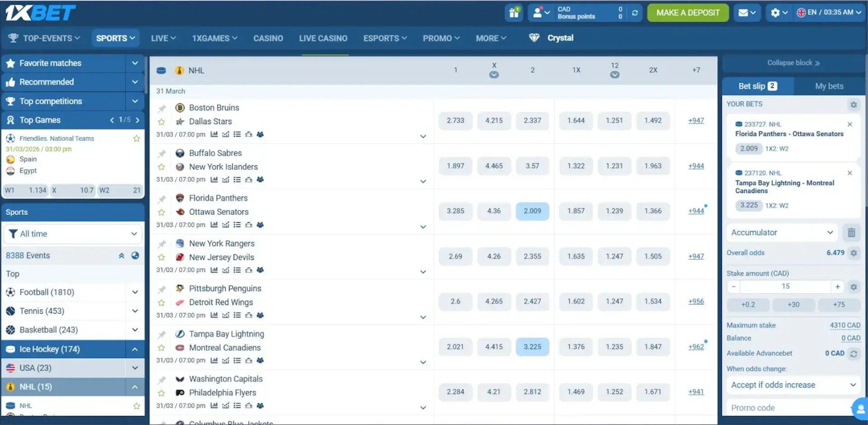
Task: Click globe icon beside 8388 Events
Action: (x=135, y=256)
